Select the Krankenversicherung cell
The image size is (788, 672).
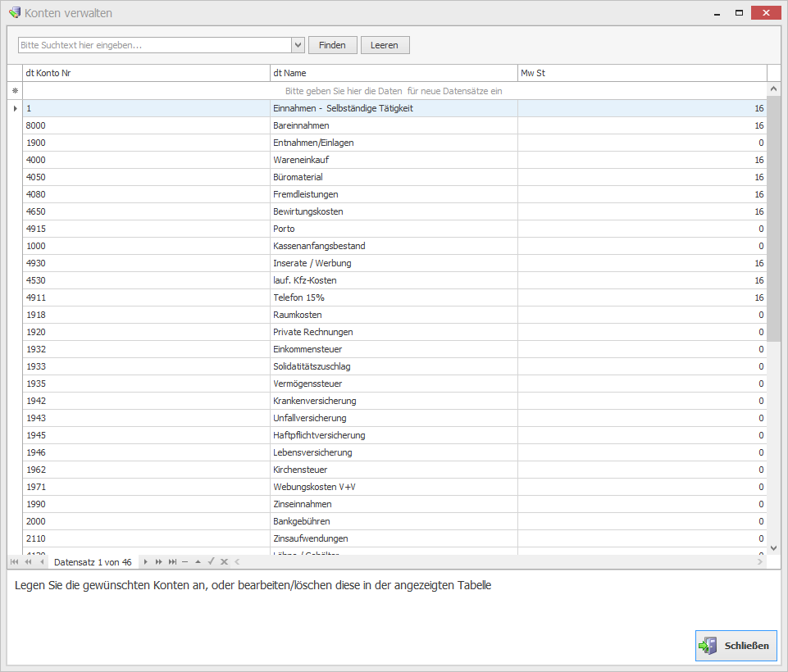[394, 401]
